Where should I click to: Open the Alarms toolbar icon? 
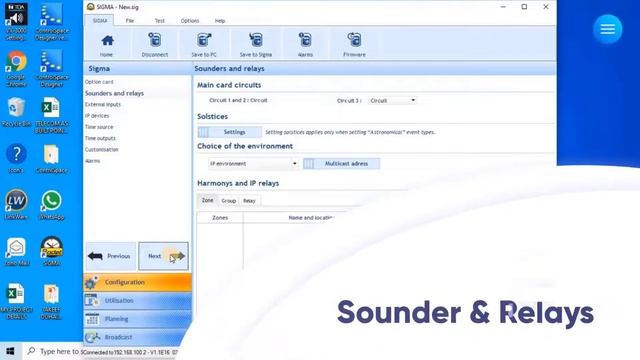(305, 44)
